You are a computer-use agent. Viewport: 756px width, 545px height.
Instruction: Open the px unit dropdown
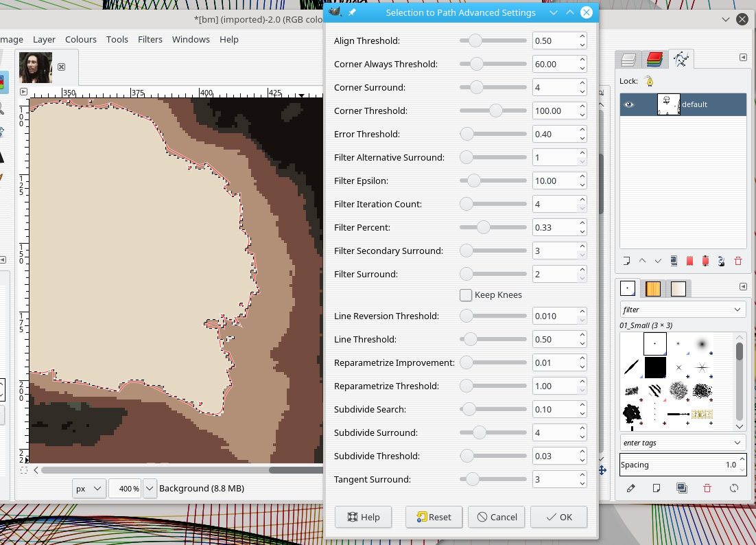tap(89, 489)
